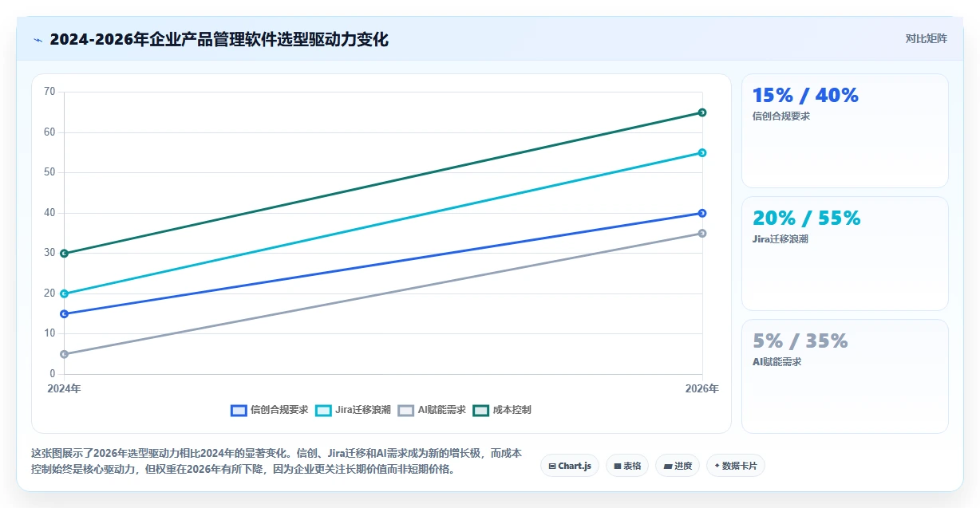Image resolution: width=980 pixels, height=508 pixels.
Task: Select the 5% / 35% AI赋能需求 card
Action: [x=845, y=376]
